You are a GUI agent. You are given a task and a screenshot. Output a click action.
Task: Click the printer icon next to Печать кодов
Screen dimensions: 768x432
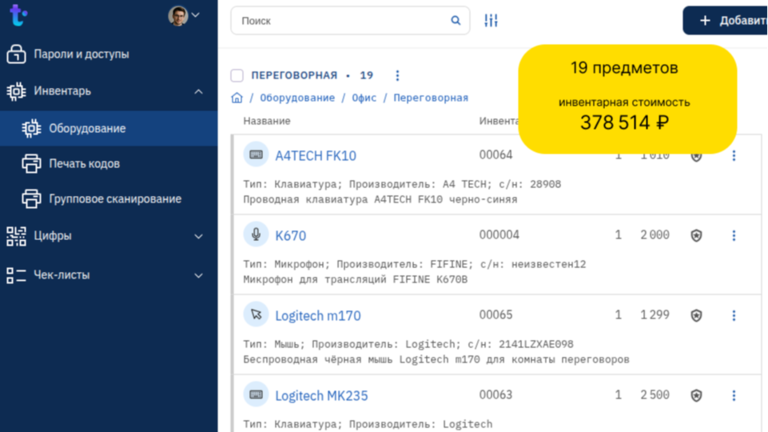click(31, 164)
